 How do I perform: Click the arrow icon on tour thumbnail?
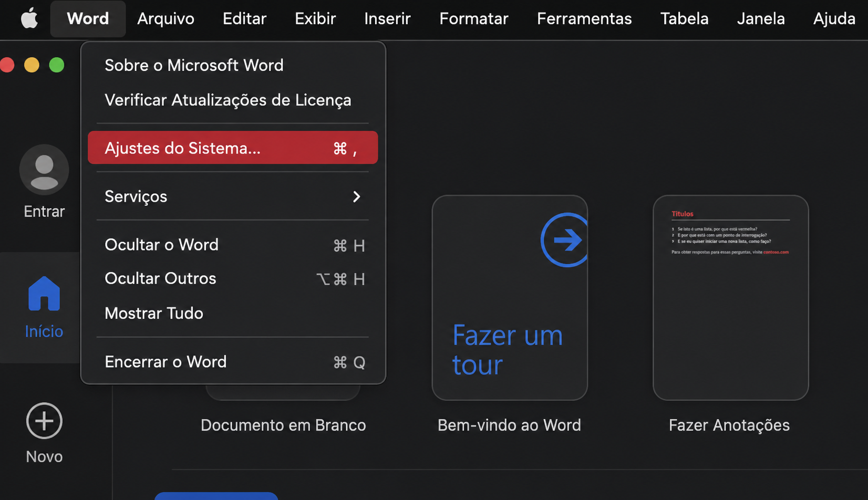coord(565,240)
